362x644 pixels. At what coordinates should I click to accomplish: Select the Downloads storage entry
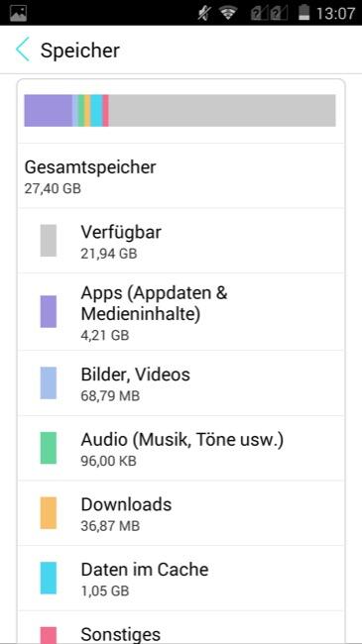(181, 513)
